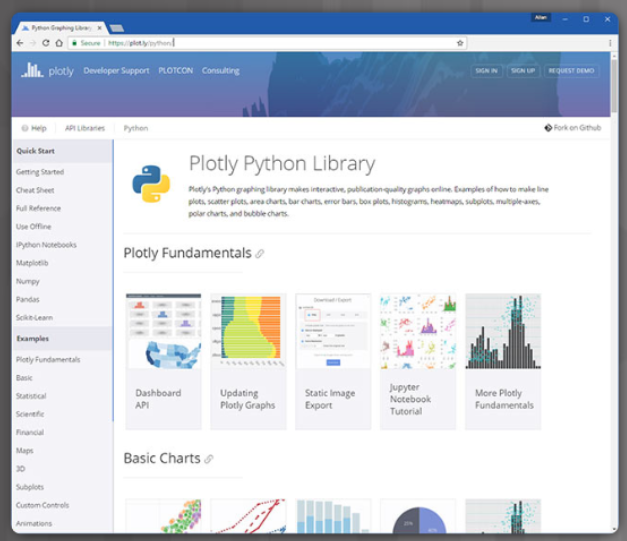This screenshot has height=541, width=627.
Task: Click link icon beside Plotly Fundamentals heading
Action: [260, 254]
